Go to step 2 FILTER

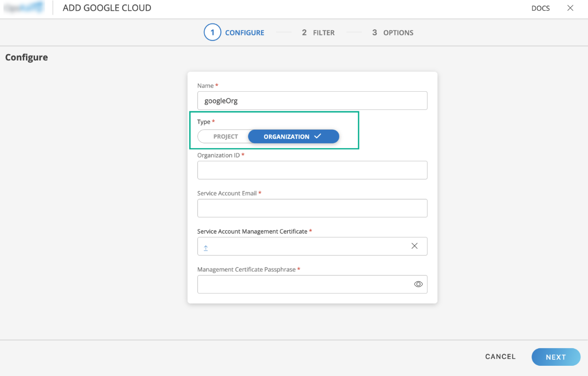click(x=318, y=33)
